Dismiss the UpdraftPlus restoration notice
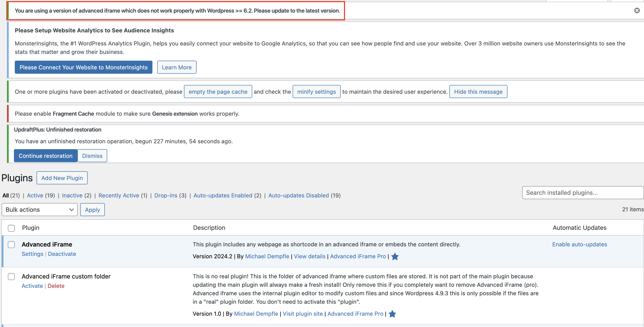The width and height of the screenshot is (644, 327). [x=92, y=156]
